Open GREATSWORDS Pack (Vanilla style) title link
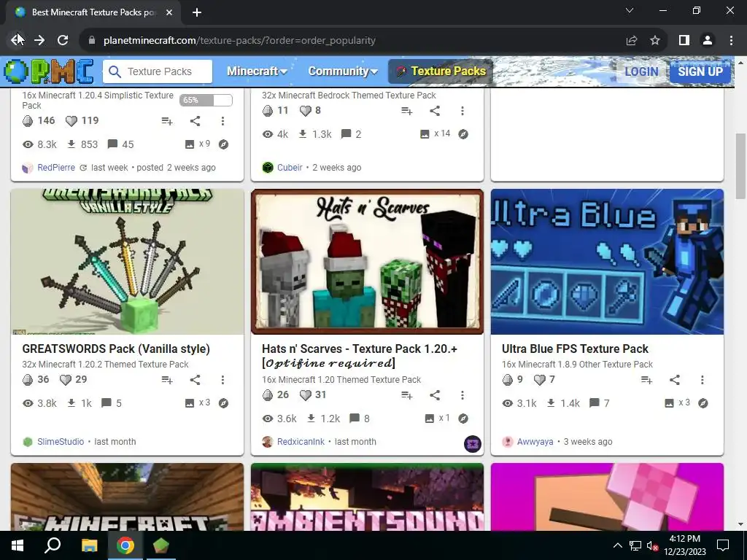The height and width of the screenshot is (560, 747). 116,349
